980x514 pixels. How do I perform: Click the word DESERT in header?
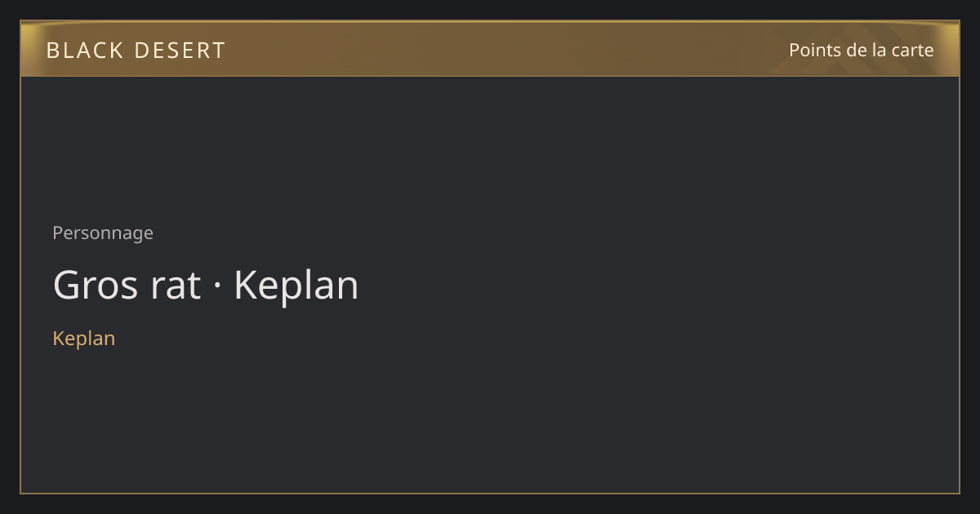180,51
